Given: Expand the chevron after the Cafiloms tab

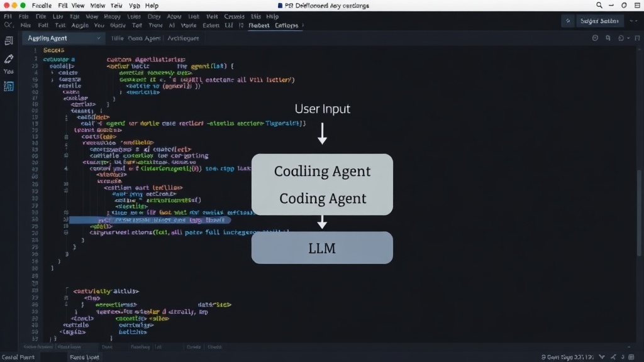Looking at the screenshot, I should pyautogui.click(x=303, y=25).
